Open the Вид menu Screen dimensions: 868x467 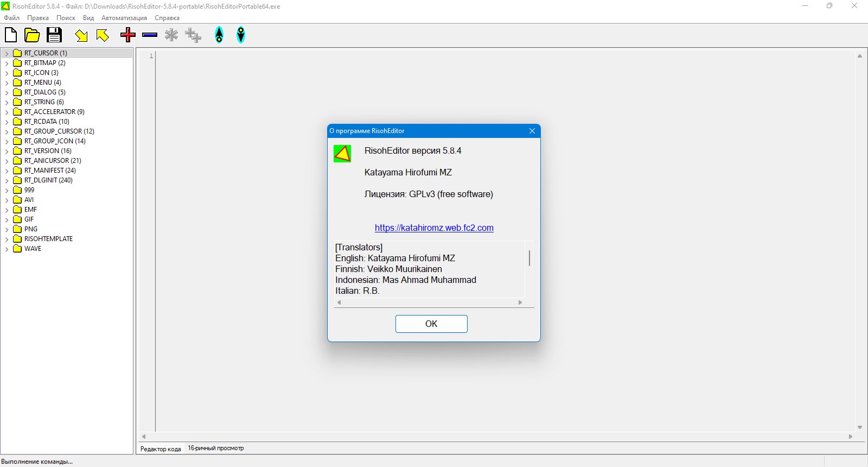[x=88, y=18]
